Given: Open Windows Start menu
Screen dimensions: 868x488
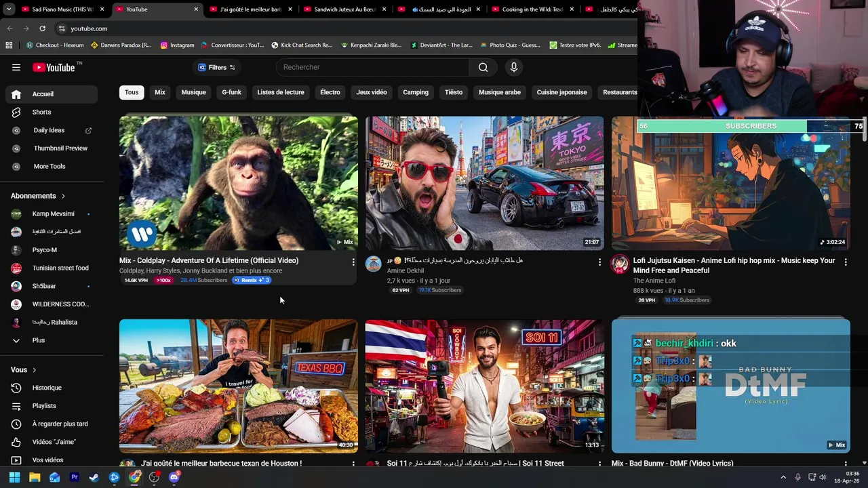Looking at the screenshot, I should (14, 477).
